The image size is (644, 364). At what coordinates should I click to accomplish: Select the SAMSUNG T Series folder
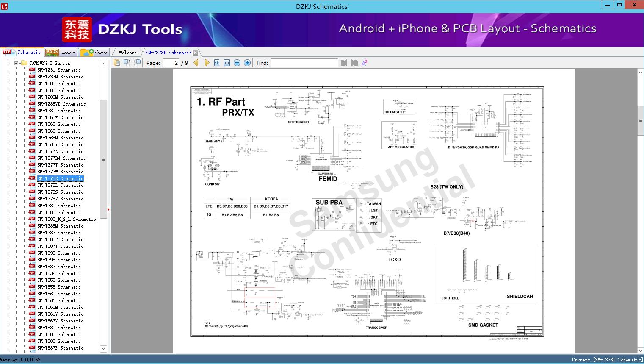tap(50, 63)
